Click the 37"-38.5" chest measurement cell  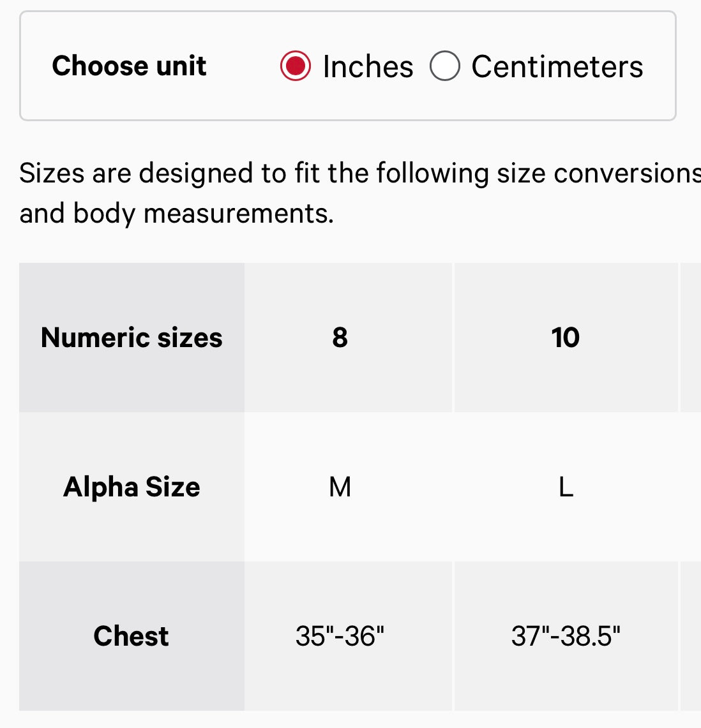566,636
